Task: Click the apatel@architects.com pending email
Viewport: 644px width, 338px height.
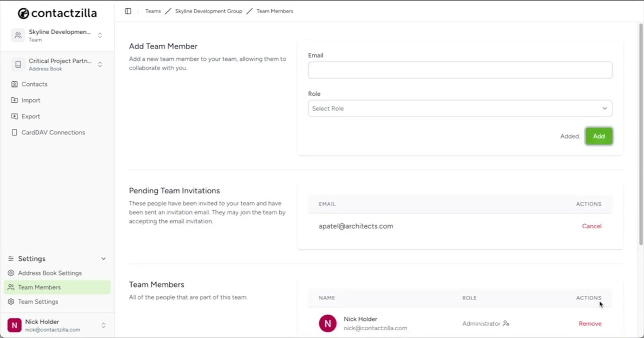Action: (356, 226)
